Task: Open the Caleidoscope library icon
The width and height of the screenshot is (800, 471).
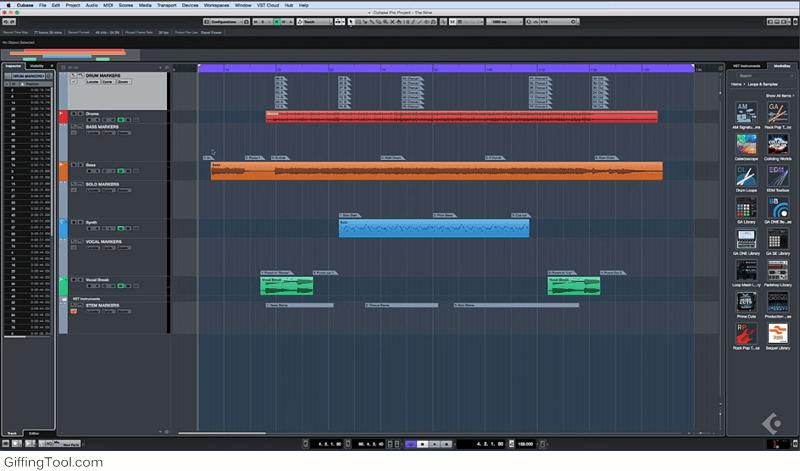Action: (746, 144)
